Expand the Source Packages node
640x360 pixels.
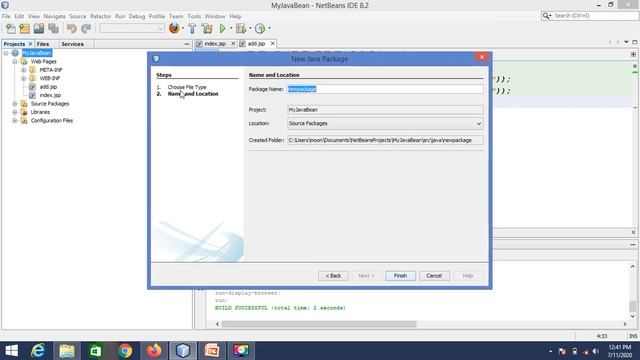(15, 104)
